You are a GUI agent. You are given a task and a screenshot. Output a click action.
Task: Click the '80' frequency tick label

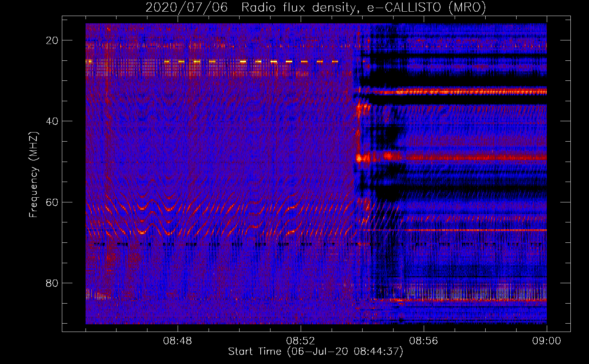tap(52, 283)
